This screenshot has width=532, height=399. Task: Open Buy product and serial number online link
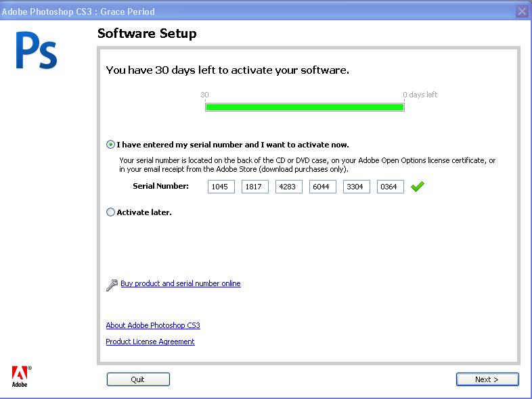tap(181, 283)
